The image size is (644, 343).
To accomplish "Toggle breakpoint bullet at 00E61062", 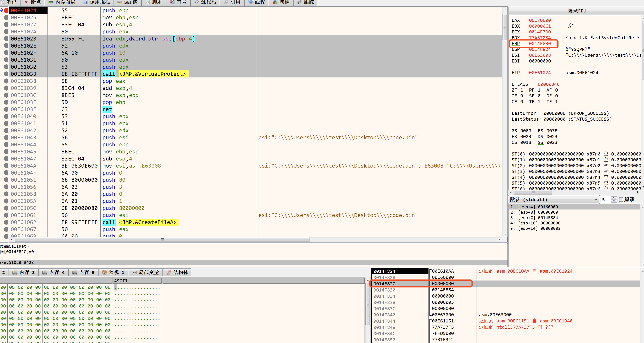I will 6,222.
